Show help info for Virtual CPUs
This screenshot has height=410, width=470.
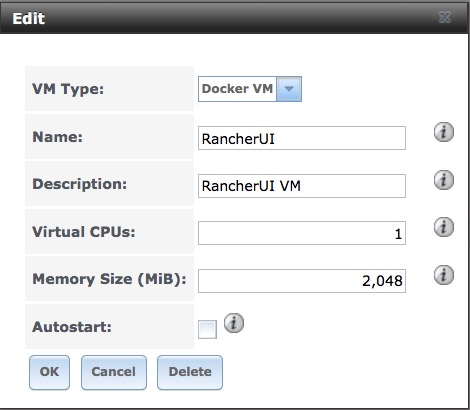click(x=444, y=227)
